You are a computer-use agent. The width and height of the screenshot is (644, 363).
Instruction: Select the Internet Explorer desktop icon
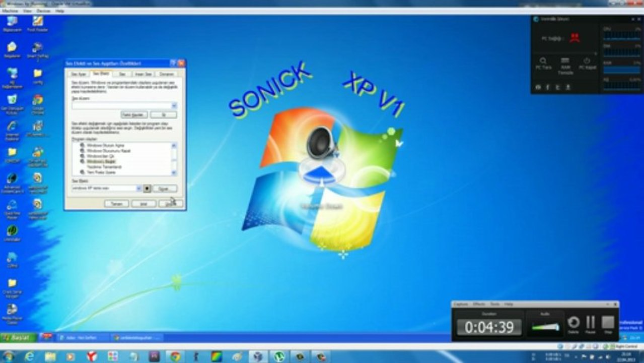[x=12, y=130]
